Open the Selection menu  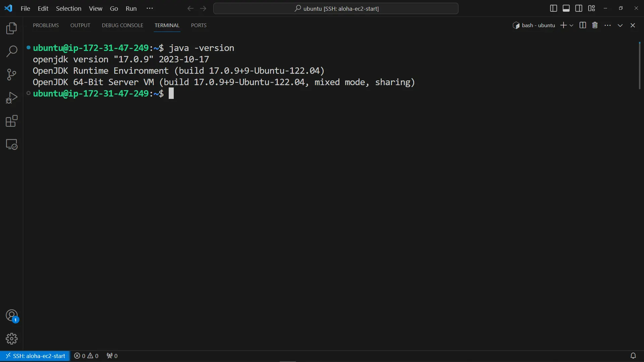(68, 8)
